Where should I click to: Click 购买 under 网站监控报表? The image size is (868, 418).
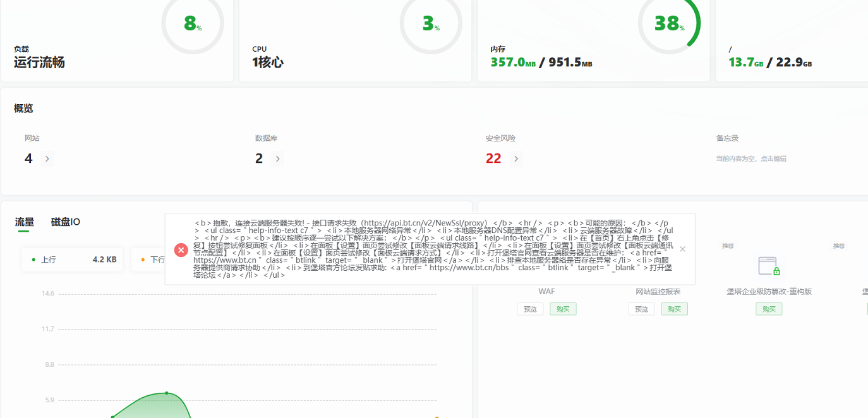click(674, 309)
